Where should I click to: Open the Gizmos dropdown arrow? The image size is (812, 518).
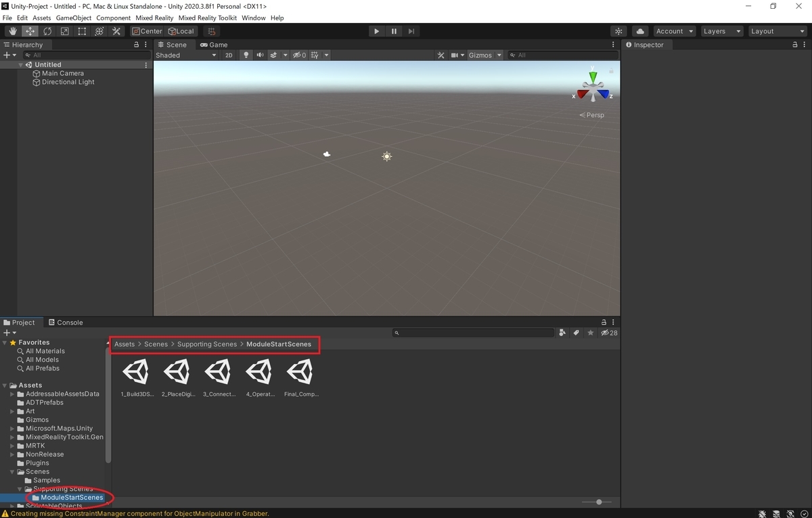499,55
